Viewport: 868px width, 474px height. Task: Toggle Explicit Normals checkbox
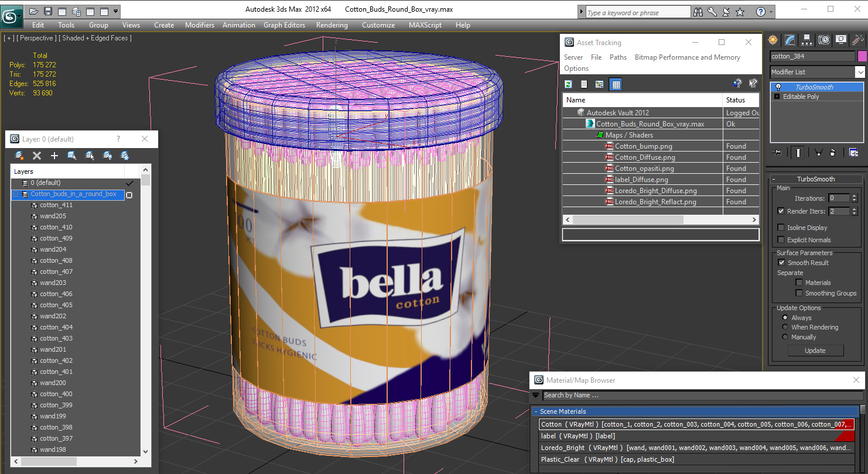[x=781, y=240]
